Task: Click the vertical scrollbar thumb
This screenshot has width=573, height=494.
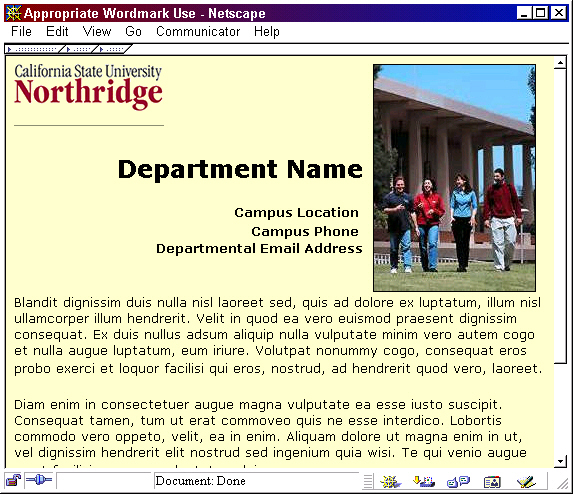Action: 560,216
